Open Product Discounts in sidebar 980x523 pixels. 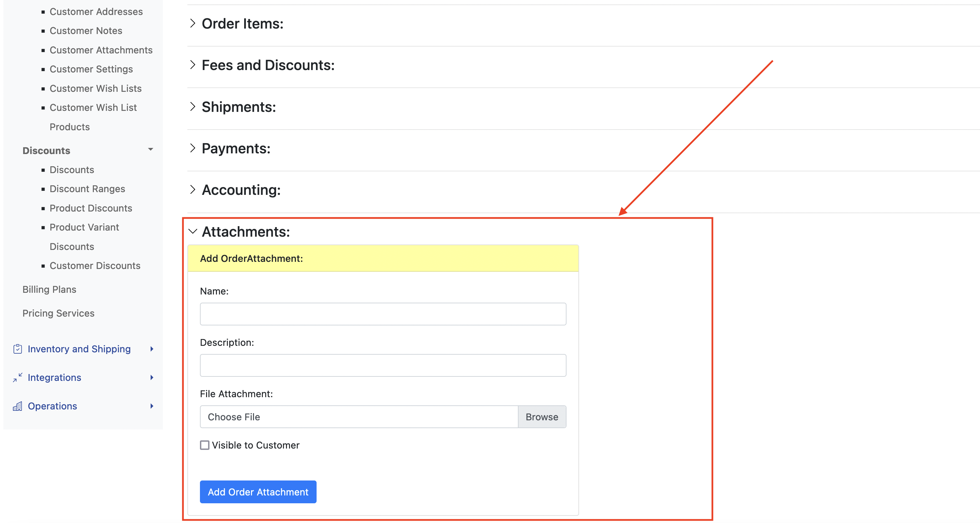point(91,208)
